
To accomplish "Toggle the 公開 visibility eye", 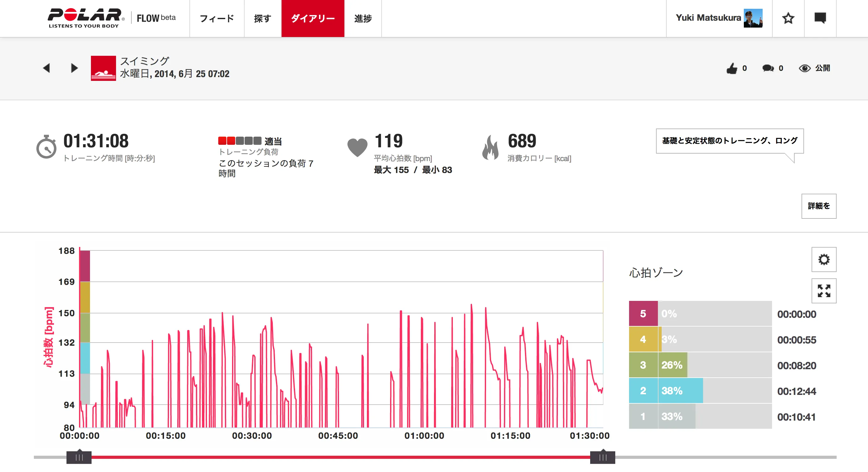I will coord(805,68).
